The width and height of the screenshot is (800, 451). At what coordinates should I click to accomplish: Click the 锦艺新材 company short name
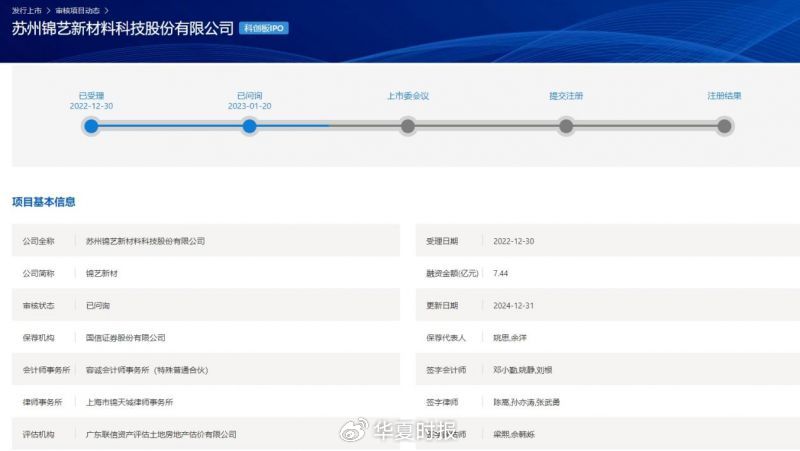[x=102, y=273]
